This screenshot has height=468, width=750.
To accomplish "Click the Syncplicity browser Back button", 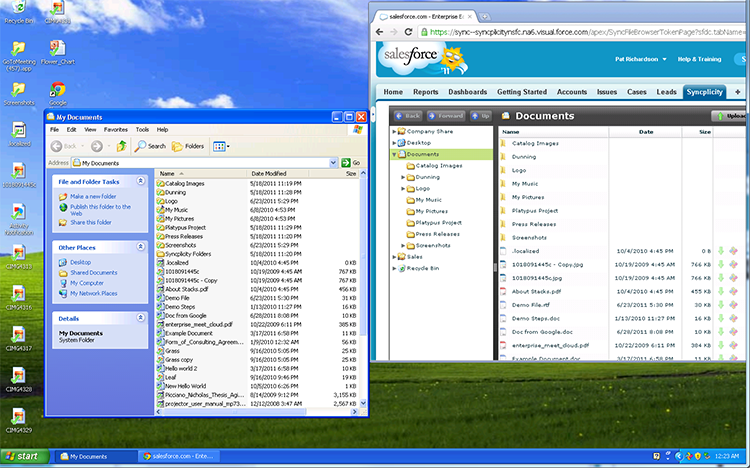I will (x=408, y=116).
